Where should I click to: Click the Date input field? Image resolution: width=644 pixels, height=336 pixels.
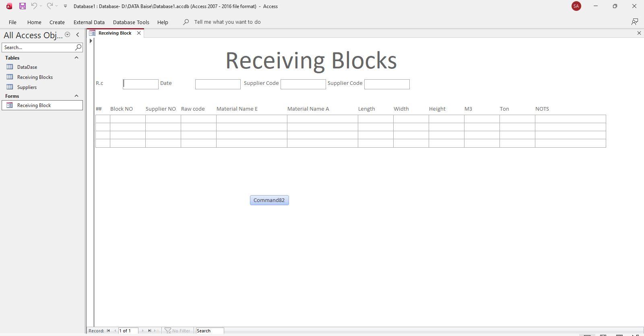click(218, 84)
